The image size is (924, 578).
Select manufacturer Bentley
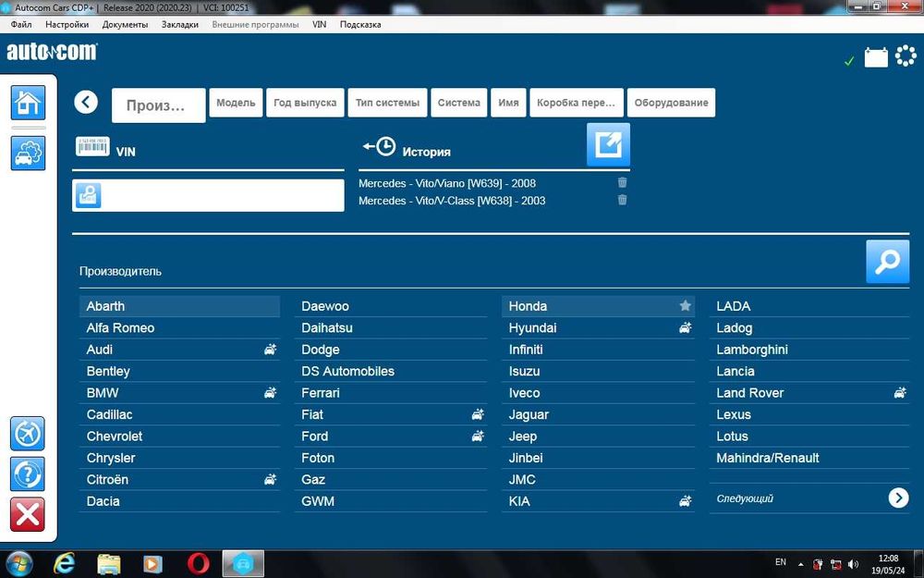(180, 371)
